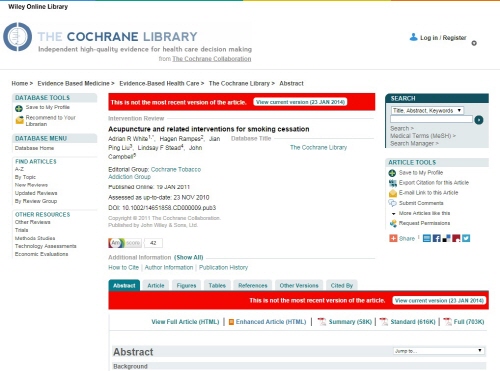
Task: Switch to the Figures tab
Action: (x=186, y=285)
